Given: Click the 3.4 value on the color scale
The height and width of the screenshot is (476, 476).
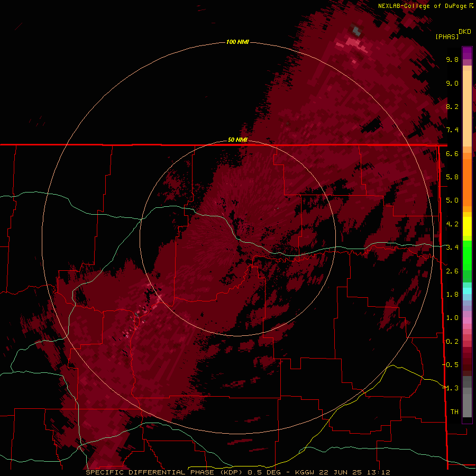Looking at the screenshot, I should tap(452, 248).
